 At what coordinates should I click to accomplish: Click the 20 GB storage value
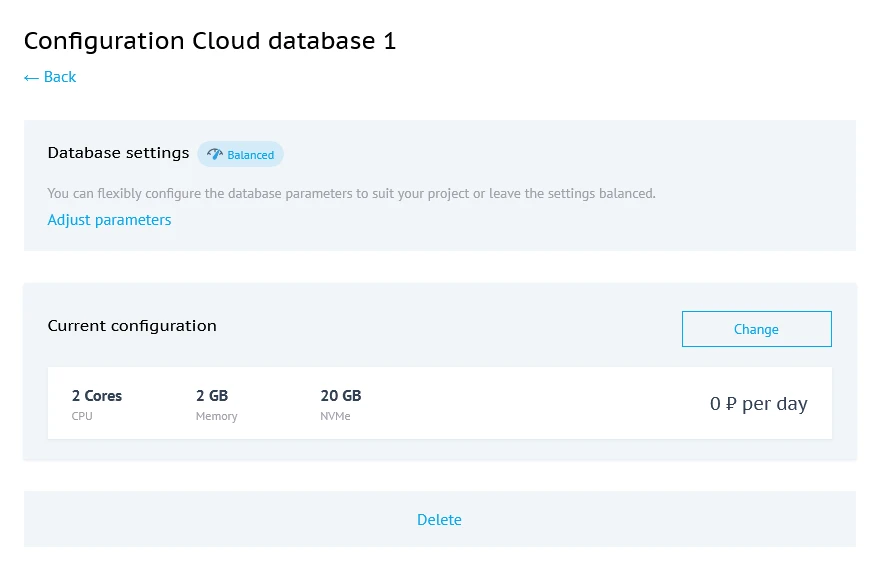coord(341,396)
